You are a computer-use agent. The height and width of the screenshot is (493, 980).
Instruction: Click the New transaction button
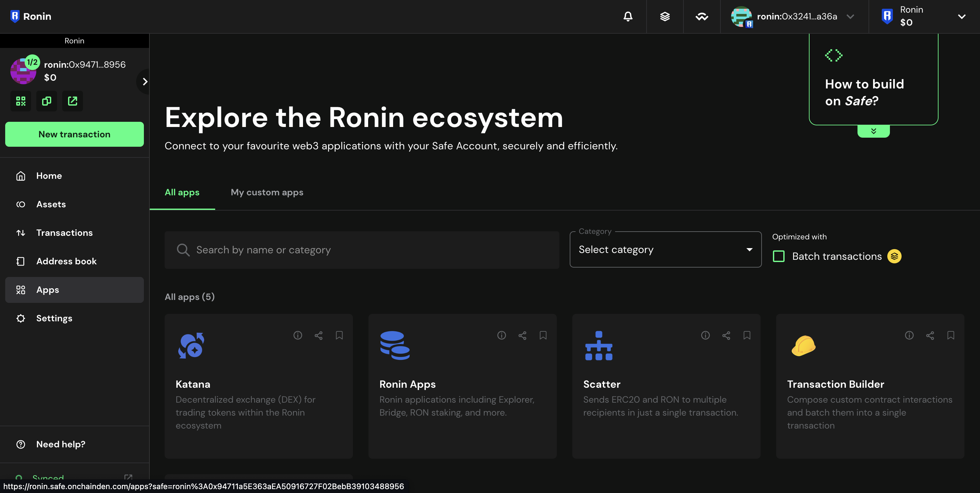click(x=75, y=134)
